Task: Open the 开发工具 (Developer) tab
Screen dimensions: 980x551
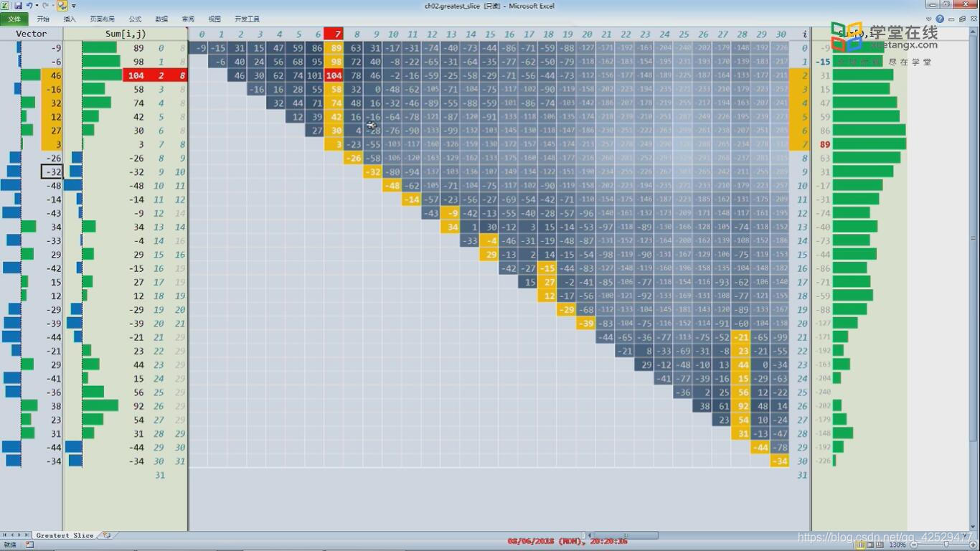Action: [x=247, y=19]
